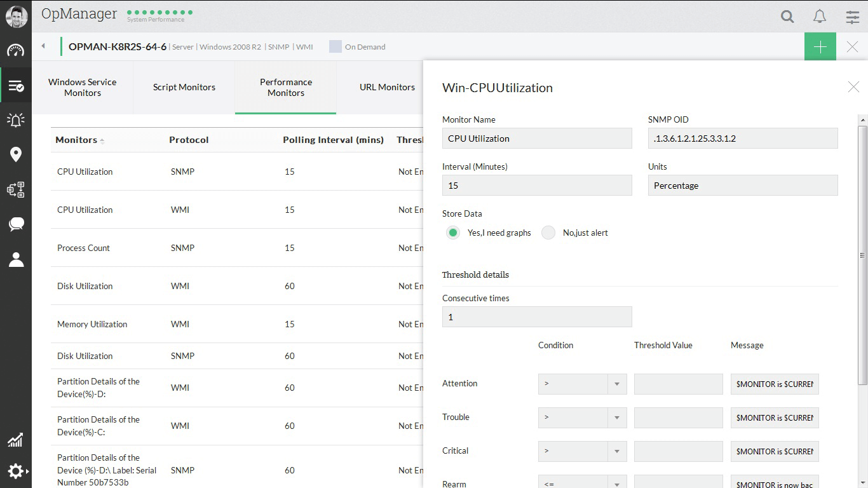
Task: Click the Rearm message field
Action: (x=775, y=482)
